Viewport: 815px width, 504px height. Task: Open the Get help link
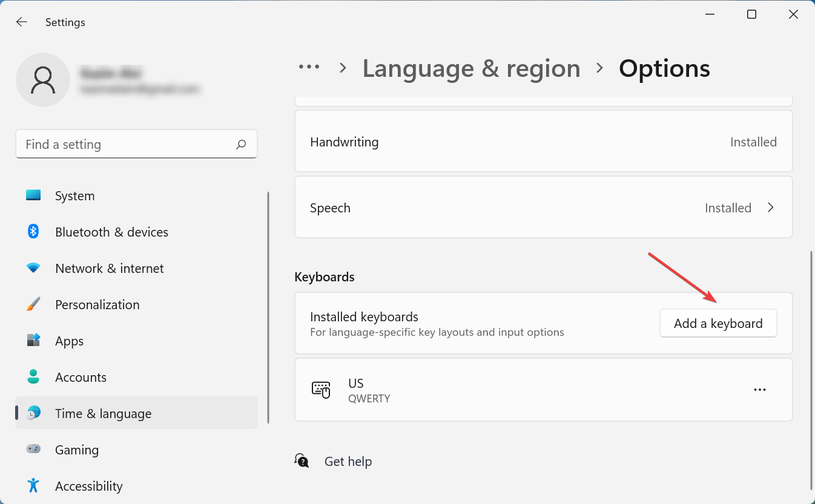(348, 461)
